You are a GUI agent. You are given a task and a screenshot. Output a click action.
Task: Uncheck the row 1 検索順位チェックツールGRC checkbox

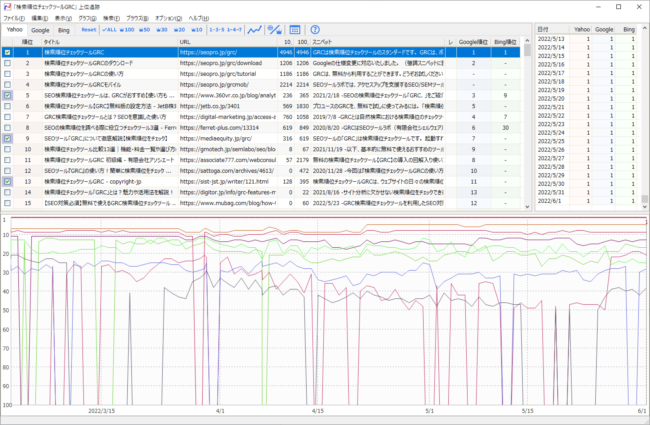click(9, 52)
